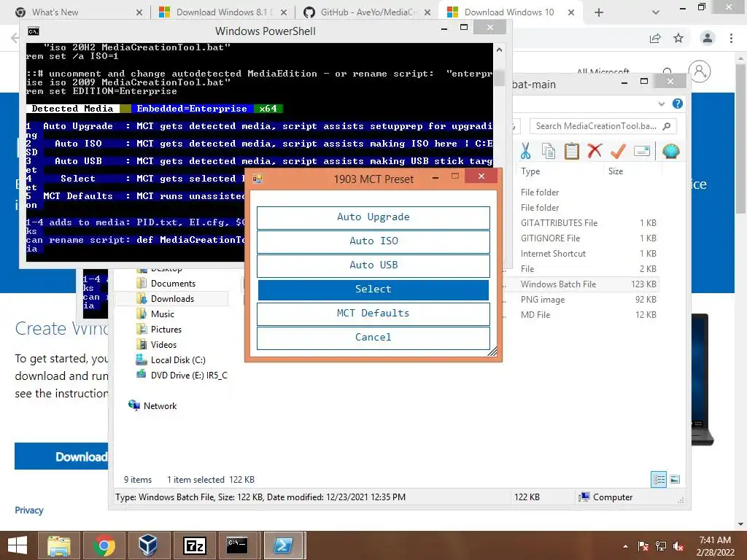The image size is (747, 560).
Task: Click the highlighted Select preset button
Action: coord(373,289)
